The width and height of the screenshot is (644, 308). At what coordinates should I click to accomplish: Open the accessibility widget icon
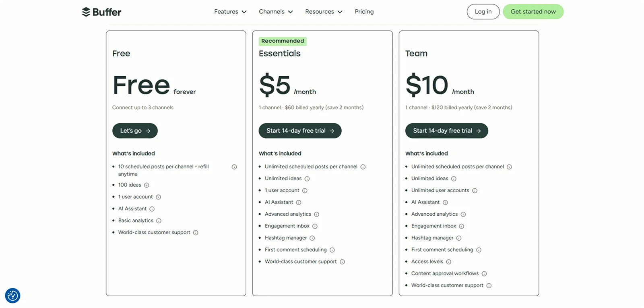pos(12,296)
